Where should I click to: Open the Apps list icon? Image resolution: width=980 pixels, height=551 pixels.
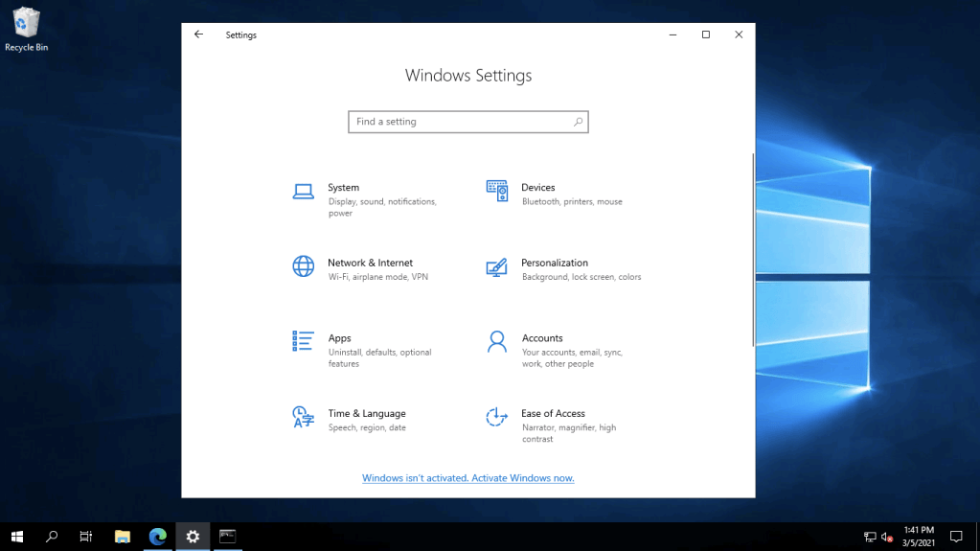click(303, 341)
